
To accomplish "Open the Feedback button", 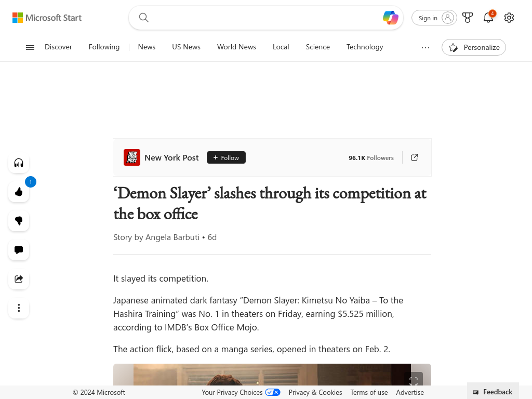I will coord(493,392).
